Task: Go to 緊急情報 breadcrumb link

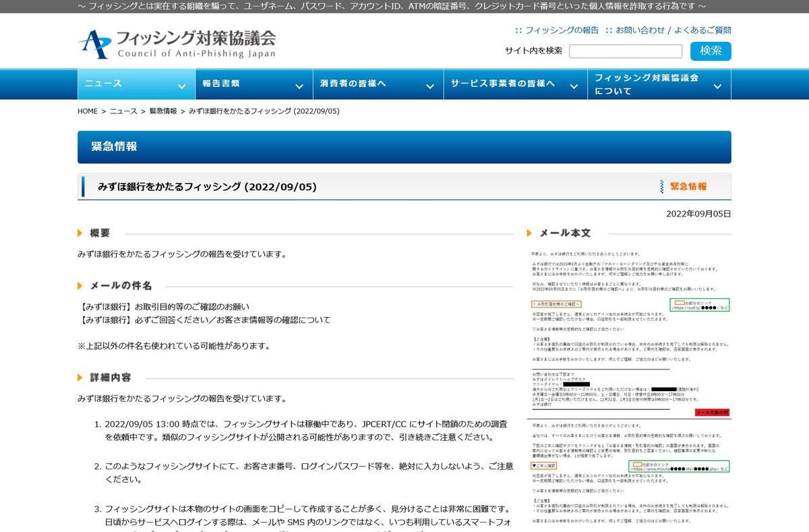Action: pyautogui.click(x=163, y=111)
